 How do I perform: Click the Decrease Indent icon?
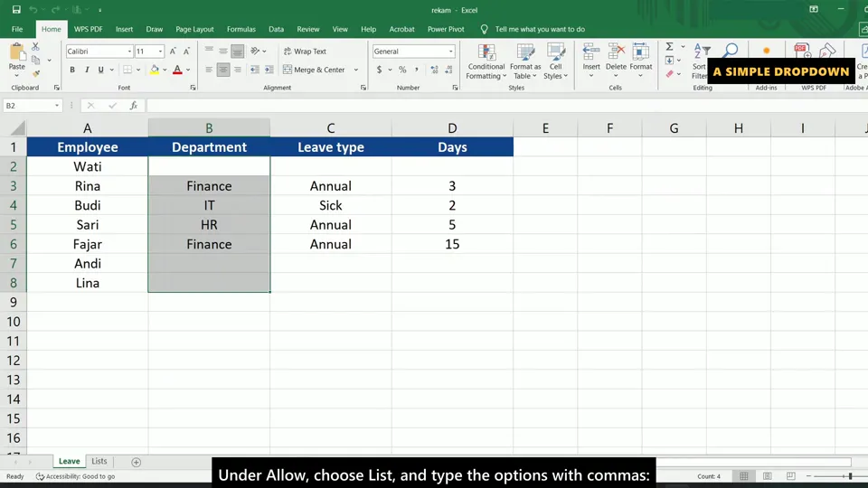[x=255, y=70]
